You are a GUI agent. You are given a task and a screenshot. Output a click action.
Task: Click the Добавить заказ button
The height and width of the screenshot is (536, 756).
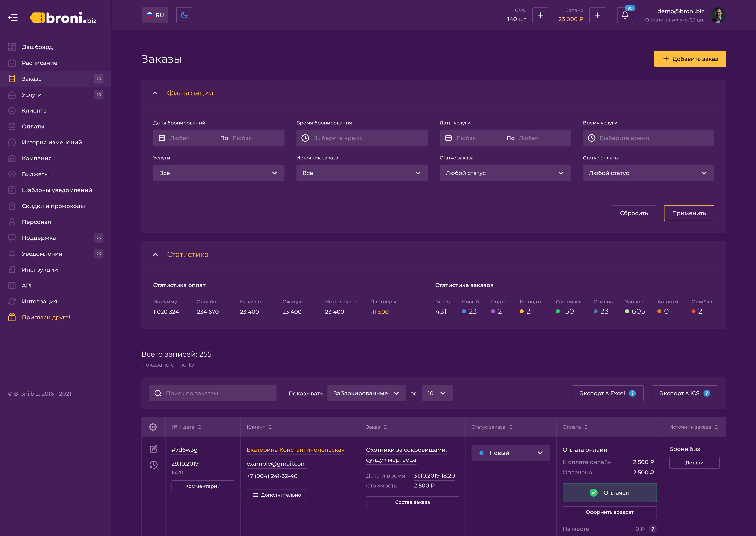[x=690, y=59]
